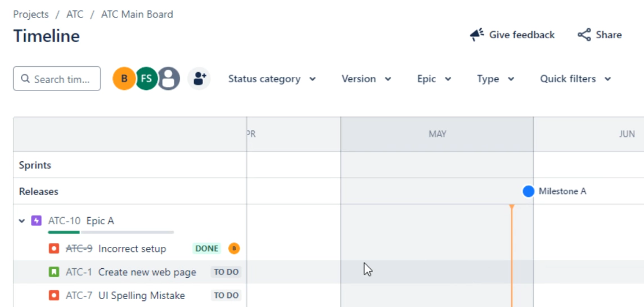Image resolution: width=644 pixels, height=307 pixels.
Task: Click the Search timeline input field
Action: pyautogui.click(x=57, y=79)
